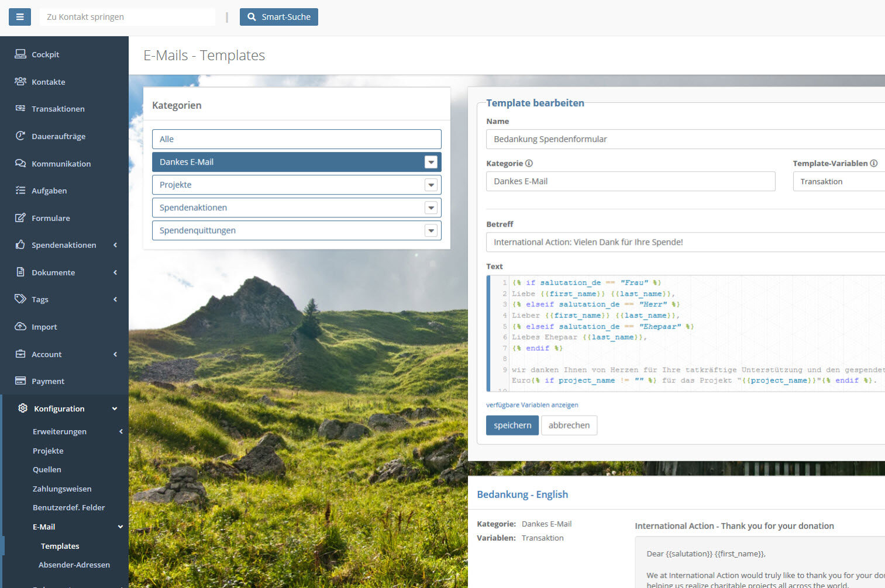Image resolution: width=885 pixels, height=588 pixels.
Task: Click the Import cloud upload icon
Action: pyautogui.click(x=20, y=327)
